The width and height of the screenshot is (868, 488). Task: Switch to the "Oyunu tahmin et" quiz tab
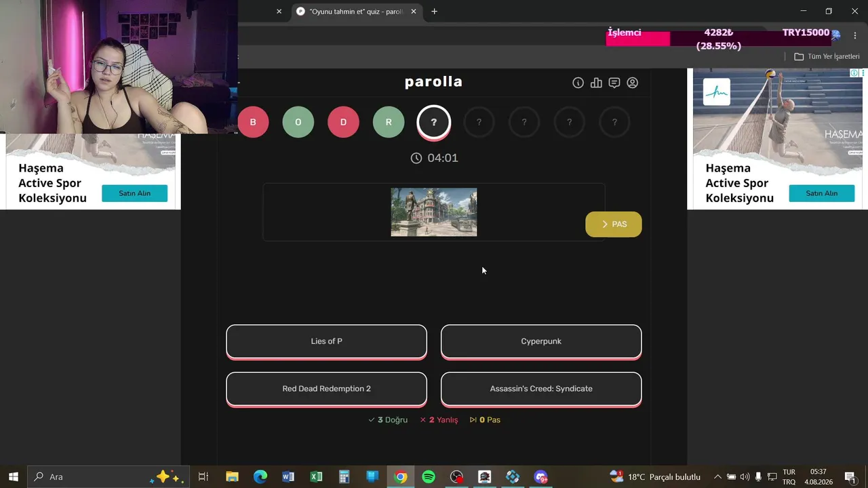(357, 12)
